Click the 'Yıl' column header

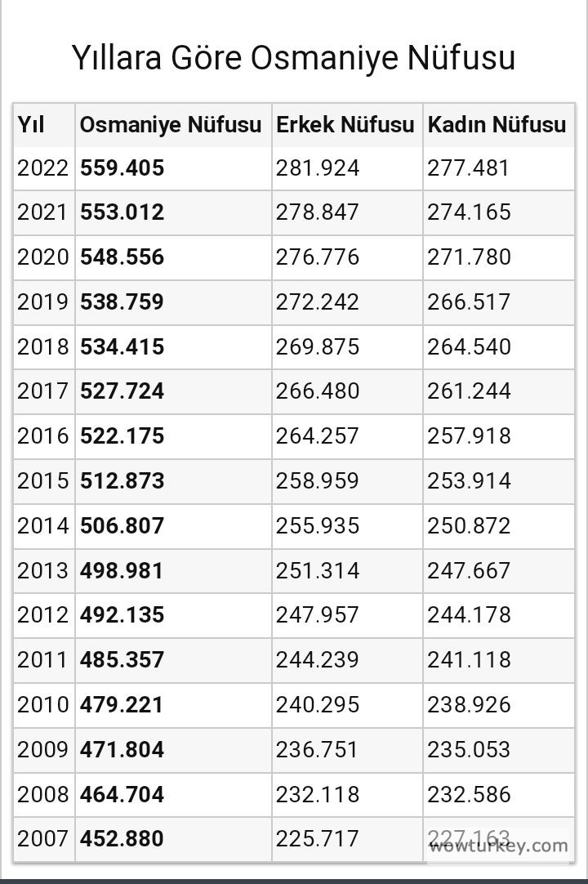point(31,125)
